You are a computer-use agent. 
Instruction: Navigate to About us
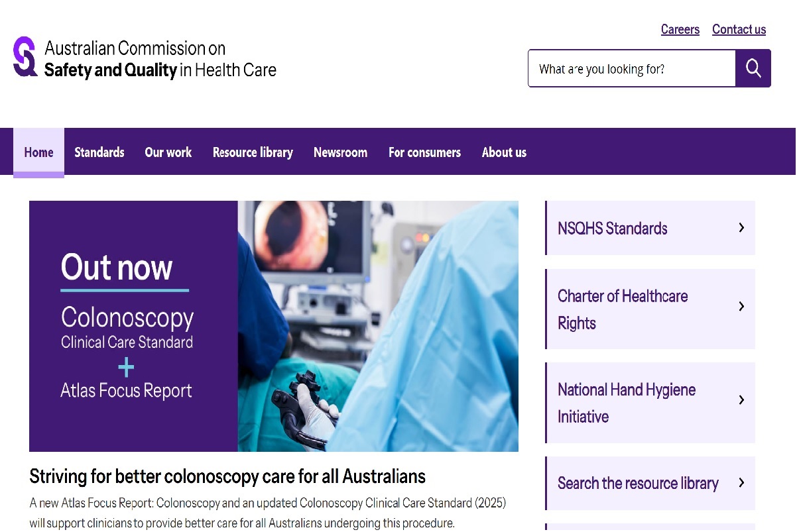coord(504,152)
